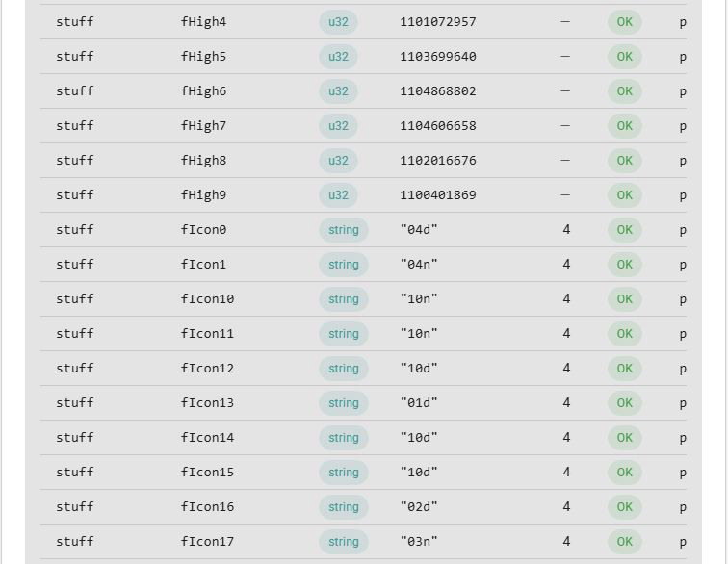Click value 1101072957 in fHigh4 row

point(438,22)
